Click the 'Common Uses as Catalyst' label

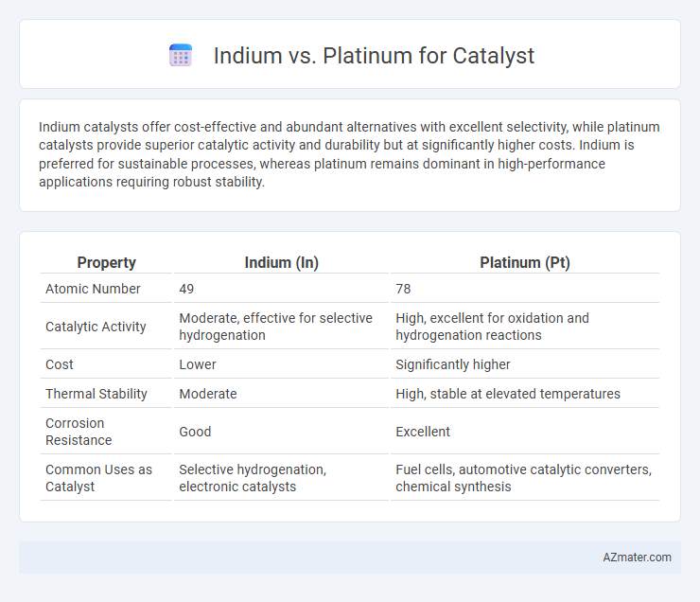coord(98,478)
